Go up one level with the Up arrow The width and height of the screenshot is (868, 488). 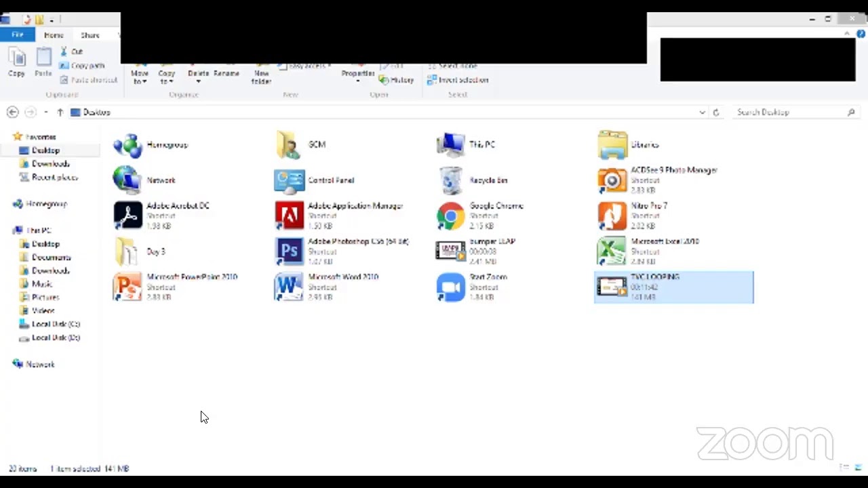pos(60,113)
